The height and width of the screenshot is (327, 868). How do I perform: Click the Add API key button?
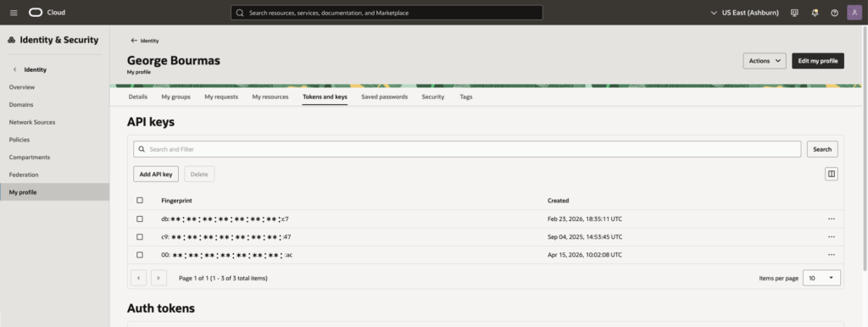click(156, 174)
